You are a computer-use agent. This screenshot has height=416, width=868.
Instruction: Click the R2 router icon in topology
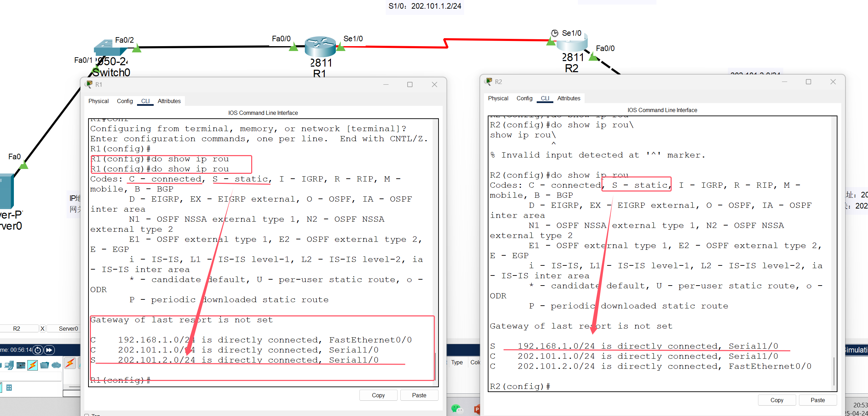[x=572, y=44]
